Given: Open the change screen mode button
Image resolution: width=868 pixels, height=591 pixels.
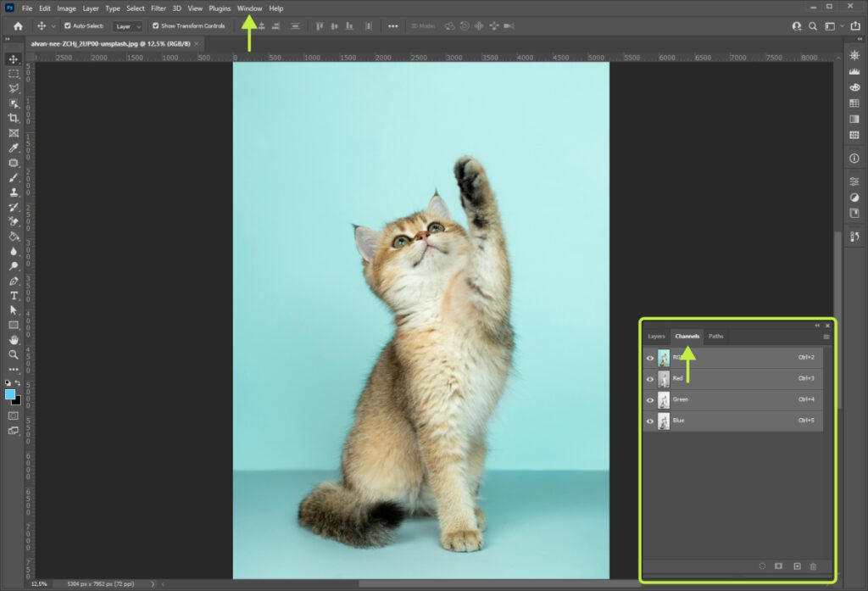Looking at the screenshot, I should pos(14,431).
